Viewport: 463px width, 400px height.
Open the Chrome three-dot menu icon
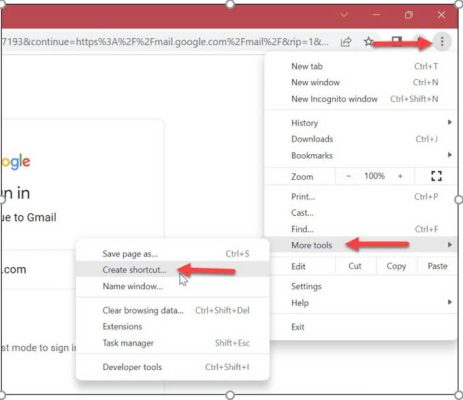442,42
